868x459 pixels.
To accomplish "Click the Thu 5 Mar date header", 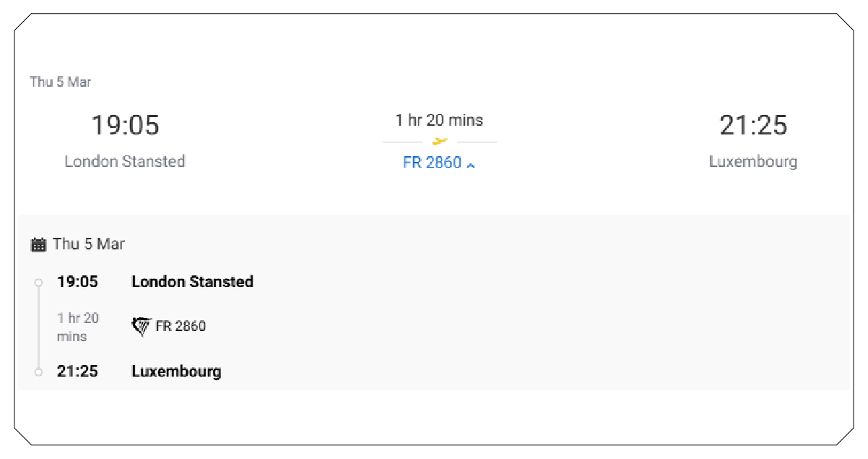I will (x=59, y=82).
